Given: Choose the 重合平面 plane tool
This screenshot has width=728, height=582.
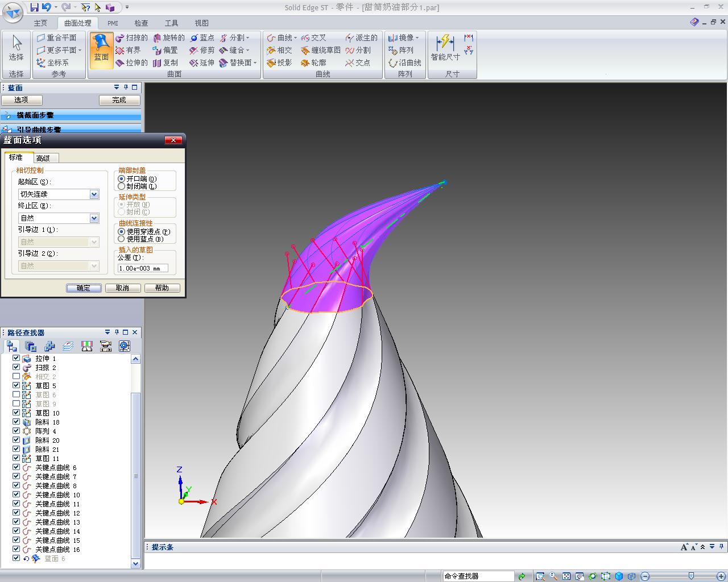Looking at the screenshot, I should click(56, 38).
